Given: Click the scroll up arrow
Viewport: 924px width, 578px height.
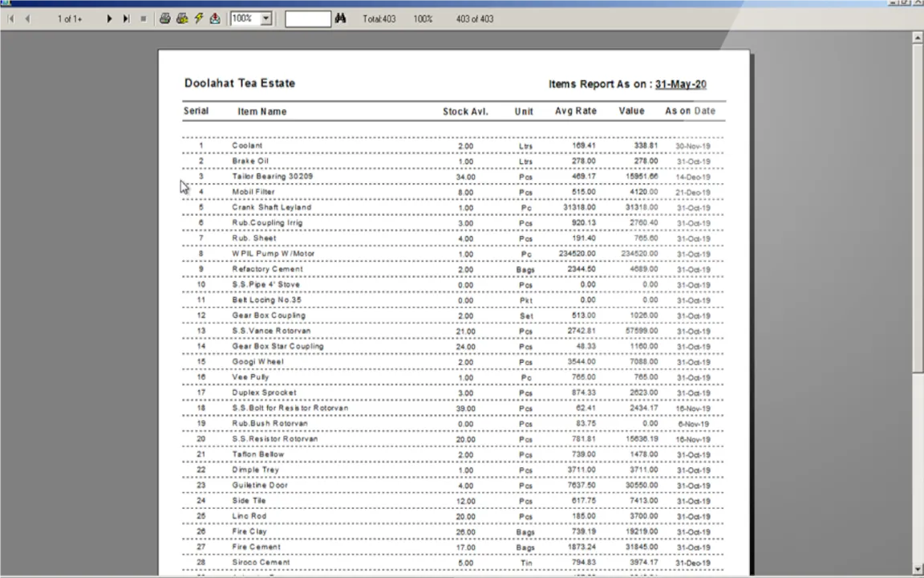Looking at the screenshot, I should coord(918,37).
